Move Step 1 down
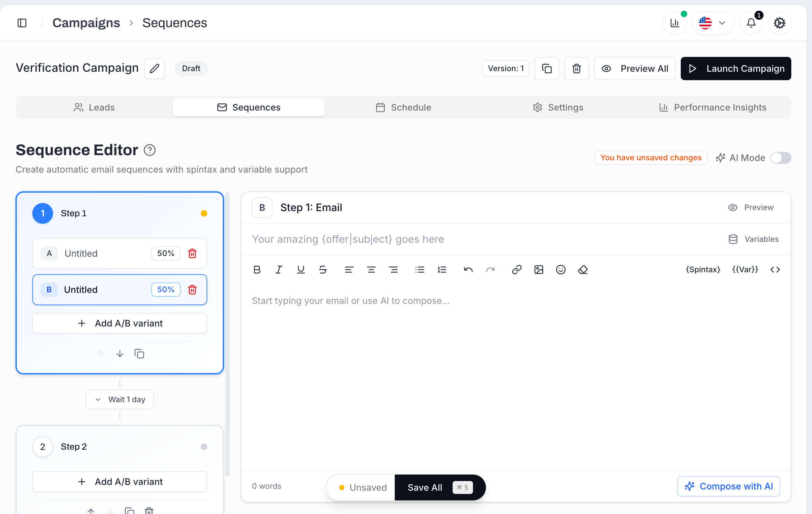This screenshot has width=812, height=514. click(x=120, y=353)
